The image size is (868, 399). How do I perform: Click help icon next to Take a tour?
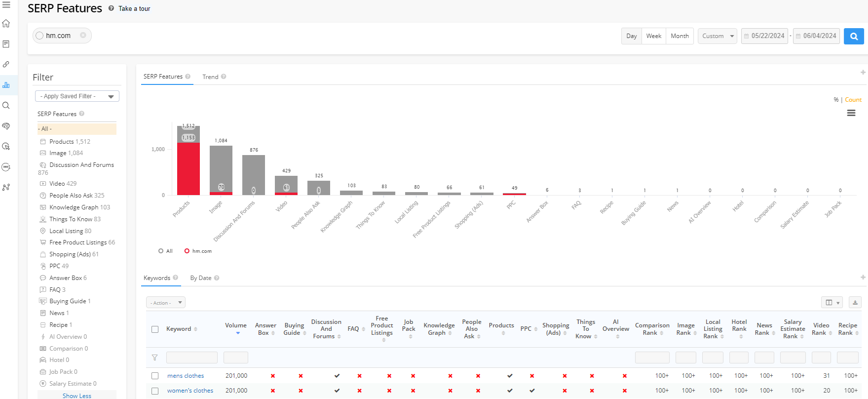point(111,8)
